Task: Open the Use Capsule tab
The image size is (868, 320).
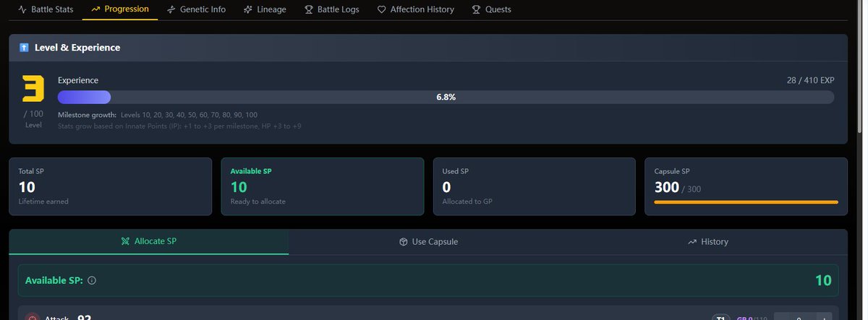Action: (x=428, y=241)
